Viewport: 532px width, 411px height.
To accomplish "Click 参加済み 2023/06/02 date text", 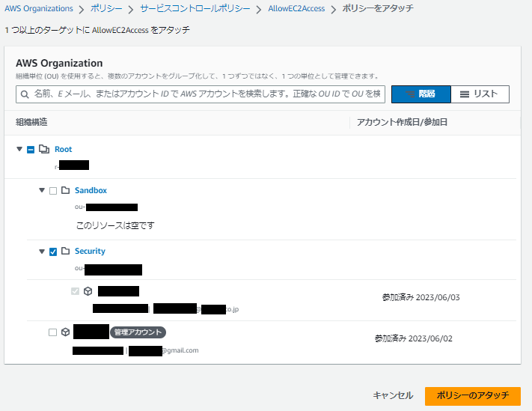I will tap(413, 338).
